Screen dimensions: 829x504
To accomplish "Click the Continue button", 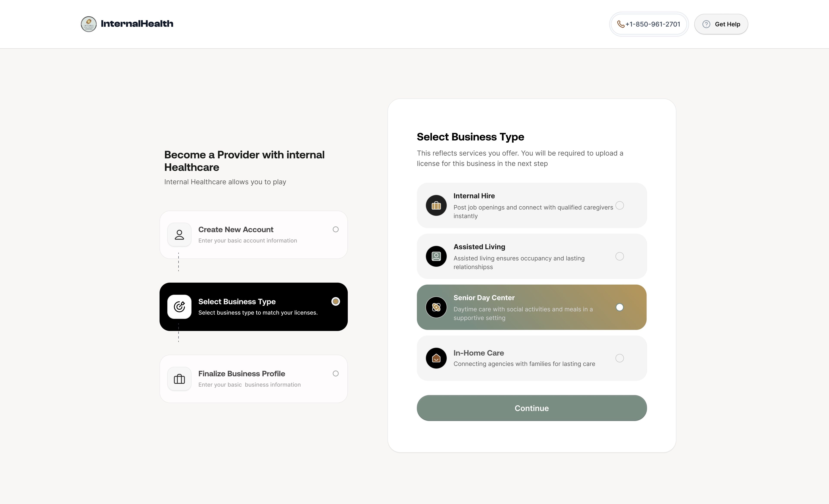I will (532, 408).
